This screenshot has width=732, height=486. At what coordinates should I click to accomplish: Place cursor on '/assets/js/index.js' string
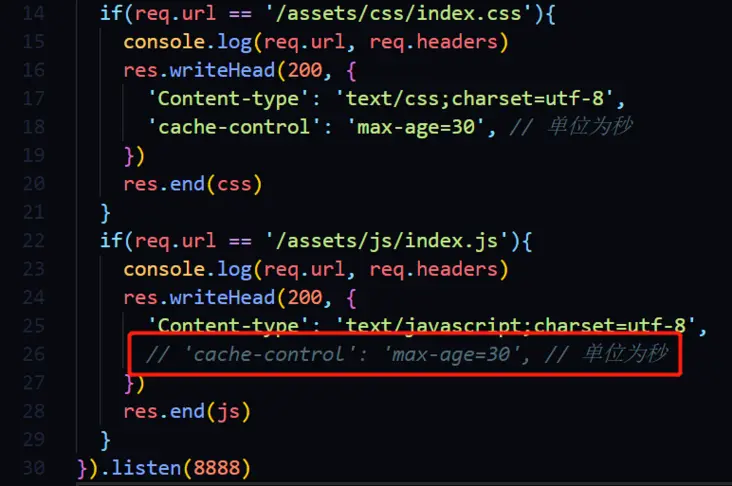[387, 240]
